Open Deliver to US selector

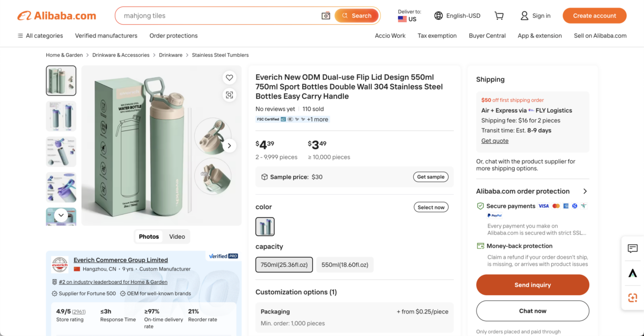pyautogui.click(x=409, y=16)
